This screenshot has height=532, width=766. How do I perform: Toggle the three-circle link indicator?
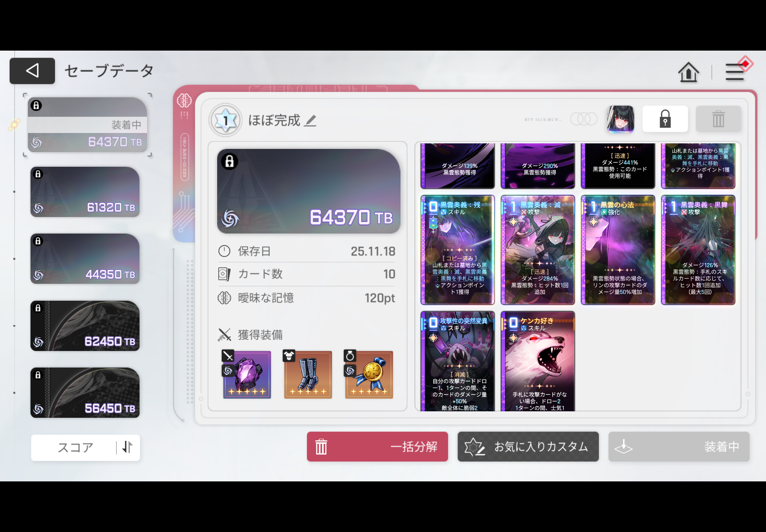point(584,119)
